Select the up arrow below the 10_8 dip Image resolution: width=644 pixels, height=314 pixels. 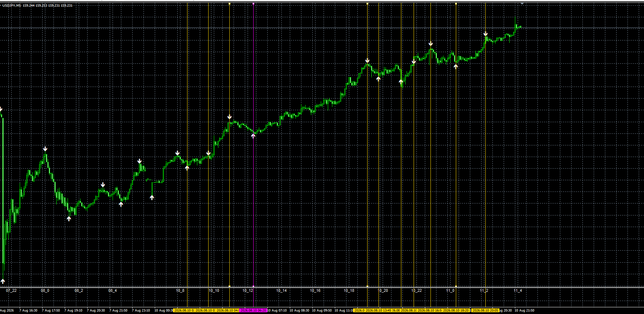pos(187,168)
